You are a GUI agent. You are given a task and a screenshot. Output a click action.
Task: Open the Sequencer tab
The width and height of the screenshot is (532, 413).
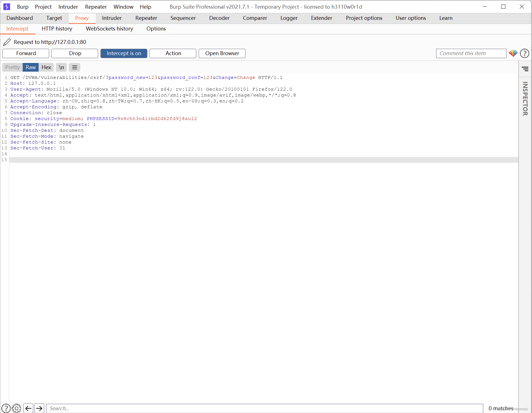183,18
